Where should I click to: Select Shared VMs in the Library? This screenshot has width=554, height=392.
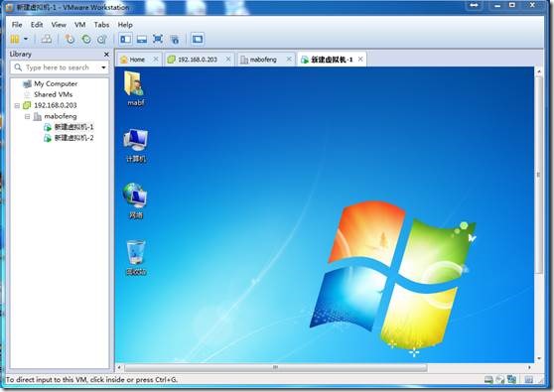coord(48,94)
